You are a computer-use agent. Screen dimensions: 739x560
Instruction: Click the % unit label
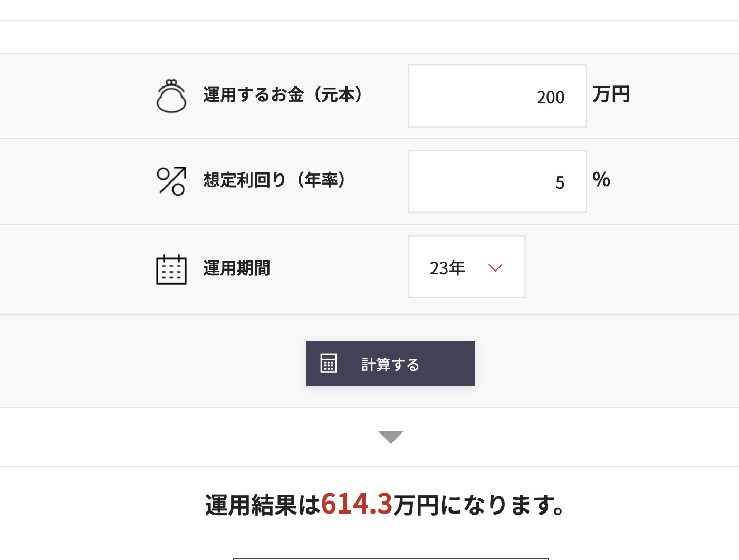pyautogui.click(x=601, y=180)
